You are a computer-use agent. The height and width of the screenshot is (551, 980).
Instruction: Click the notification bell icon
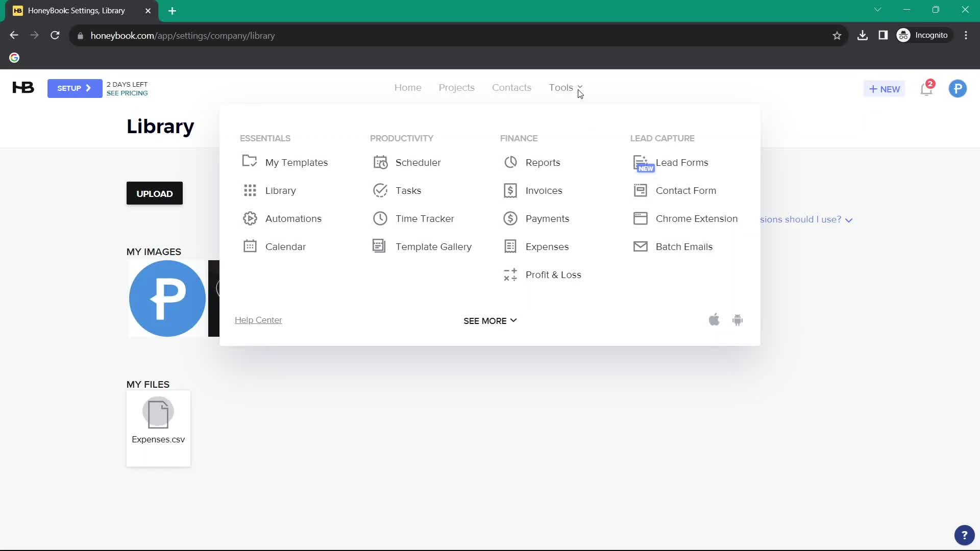[x=927, y=89]
